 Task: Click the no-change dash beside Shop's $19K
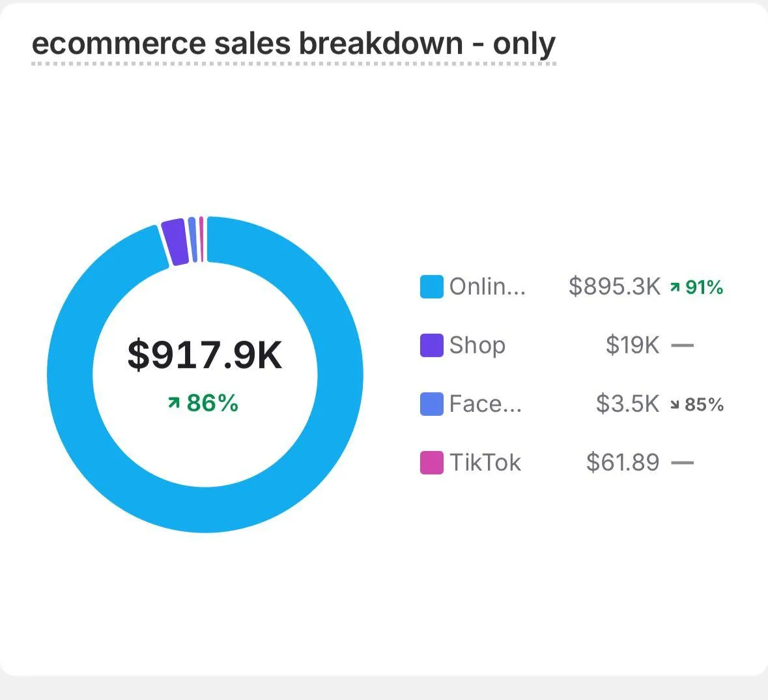682,345
